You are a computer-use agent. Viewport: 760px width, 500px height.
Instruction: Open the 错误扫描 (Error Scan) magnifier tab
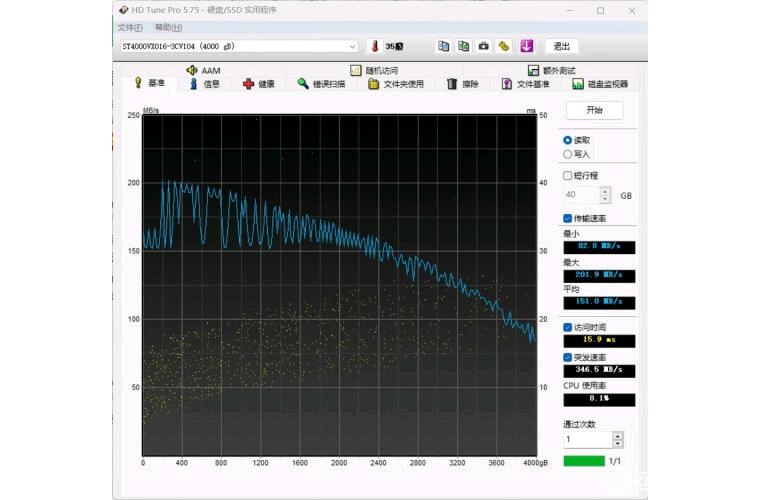(321, 84)
